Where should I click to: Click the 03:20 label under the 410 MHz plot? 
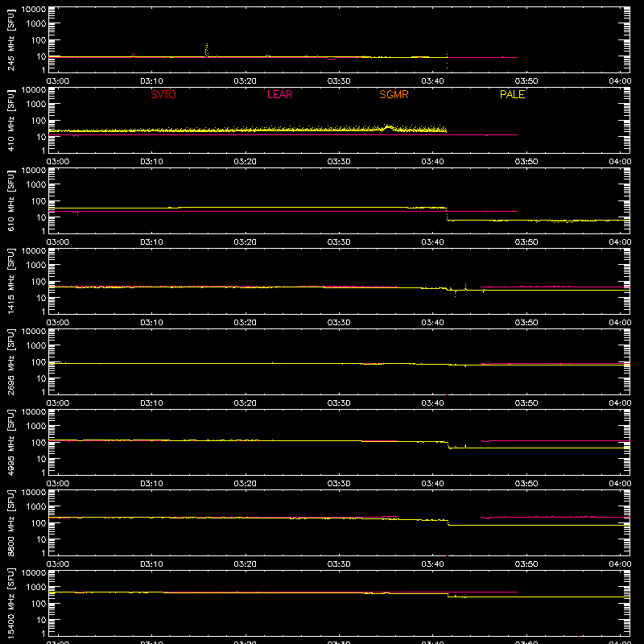tap(246, 162)
